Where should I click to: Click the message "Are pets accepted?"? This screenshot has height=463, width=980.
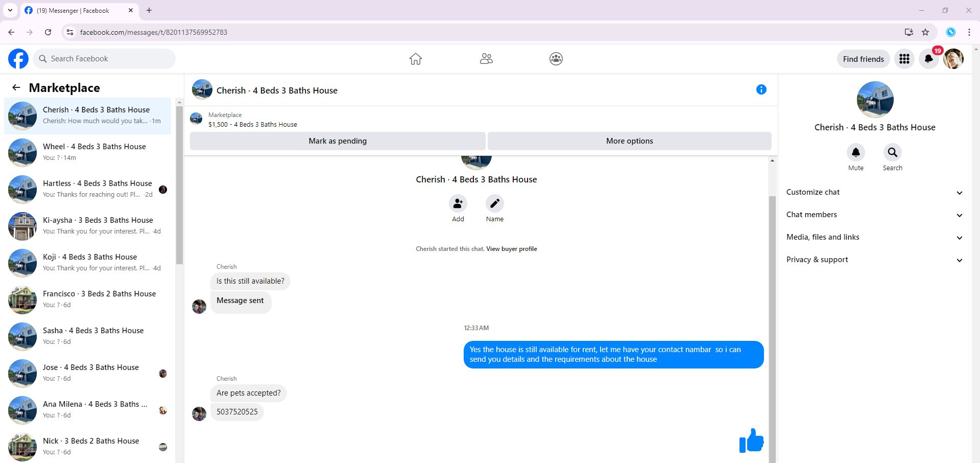249,393
